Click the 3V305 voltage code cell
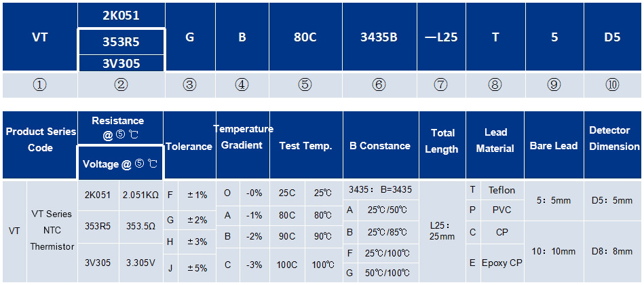 pos(121,63)
